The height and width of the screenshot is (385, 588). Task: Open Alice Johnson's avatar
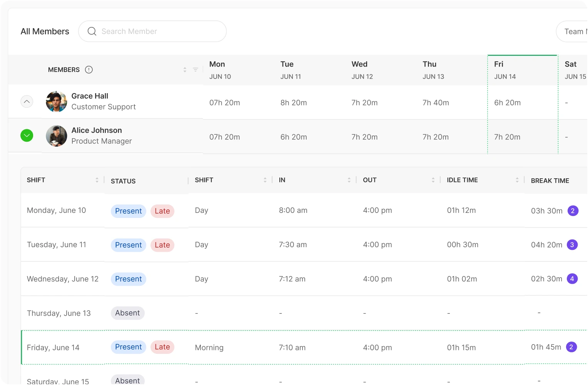(x=57, y=136)
